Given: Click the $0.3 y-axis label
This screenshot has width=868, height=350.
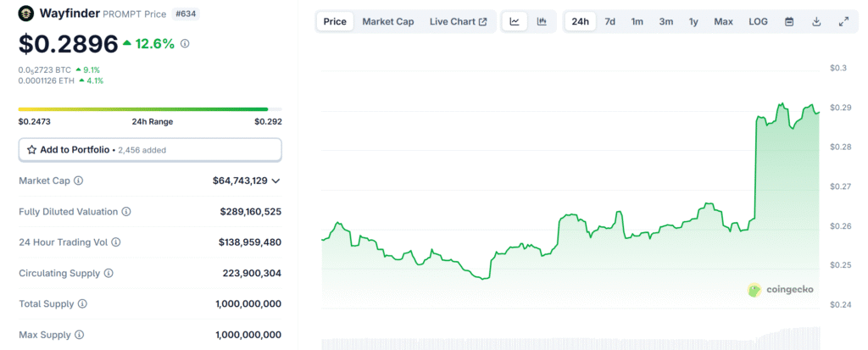Looking at the screenshot, I should click(x=838, y=68).
